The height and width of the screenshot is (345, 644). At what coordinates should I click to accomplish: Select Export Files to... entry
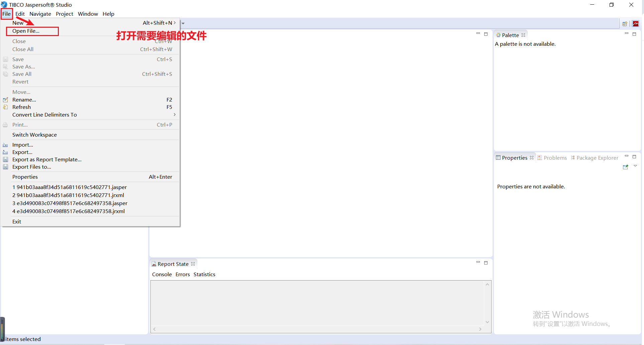(90, 167)
